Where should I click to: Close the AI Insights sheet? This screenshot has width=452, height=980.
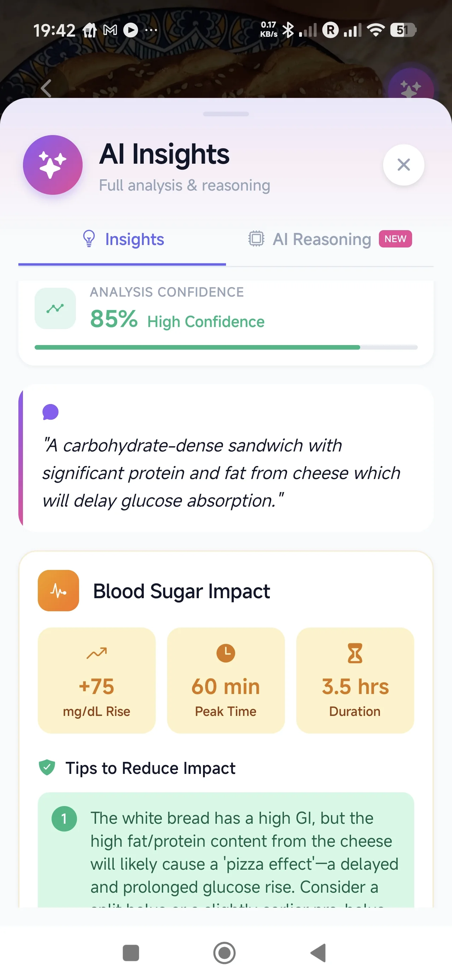point(403,165)
